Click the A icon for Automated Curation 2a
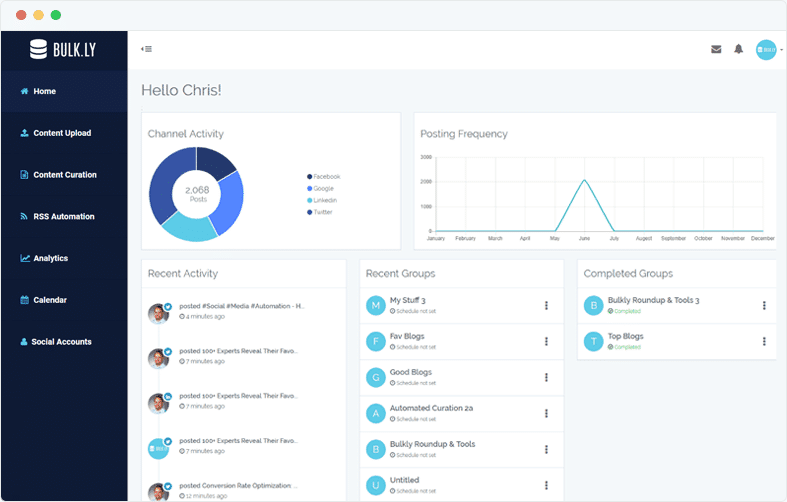 (376, 413)
